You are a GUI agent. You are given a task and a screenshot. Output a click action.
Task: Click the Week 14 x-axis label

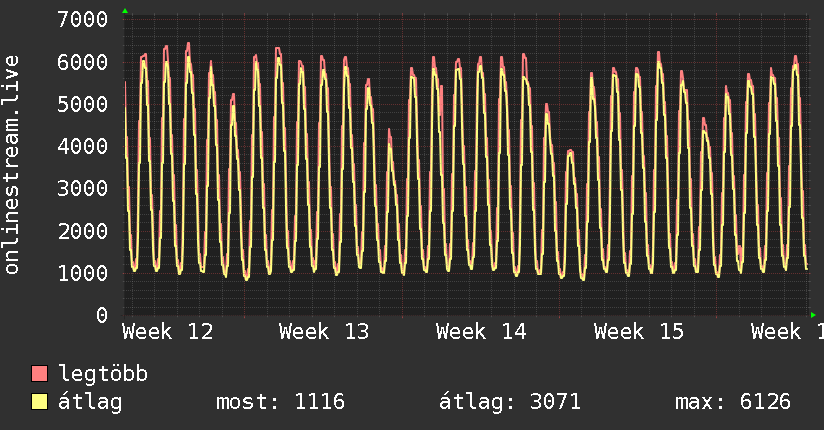click(482, 331)
